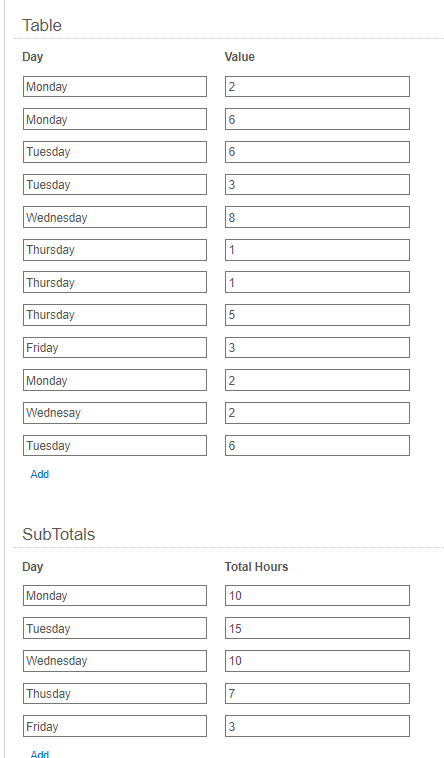
Task: Click the Friday Total Hours field
Action: click(x=317, y=726)
